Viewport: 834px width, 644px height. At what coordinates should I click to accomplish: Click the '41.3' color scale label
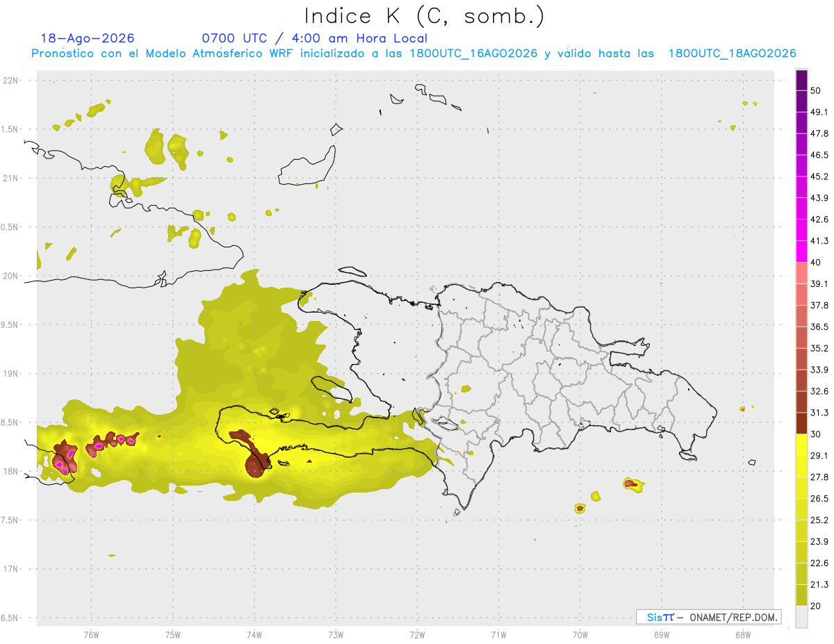(x=819, y=241)
